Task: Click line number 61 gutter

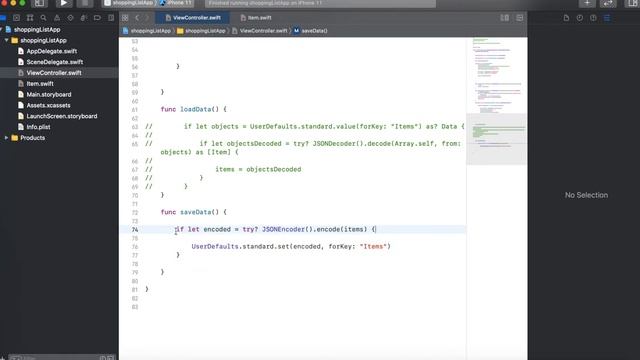Action: pyautogui.click(x=135, y=109)
